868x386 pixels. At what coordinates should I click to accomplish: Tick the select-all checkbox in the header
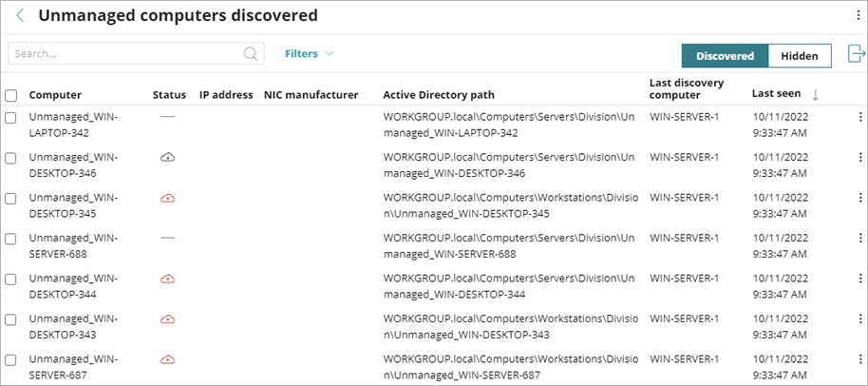coord(10,95)
